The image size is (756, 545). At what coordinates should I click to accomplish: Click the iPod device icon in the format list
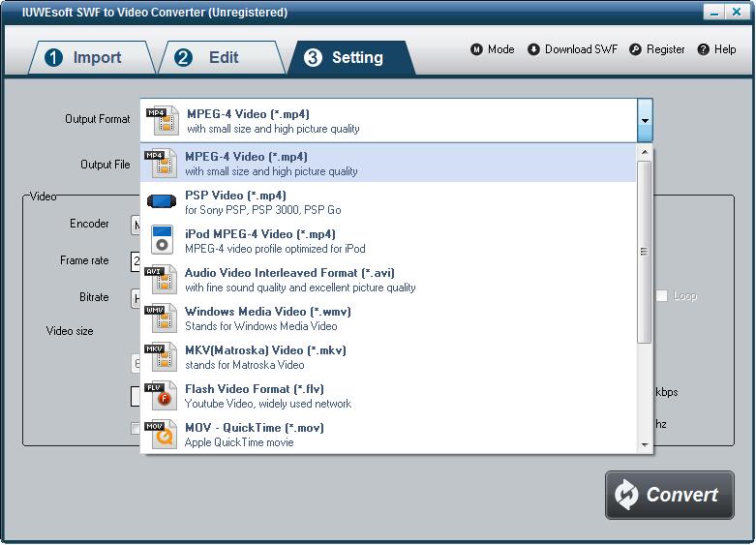tap(162, 240)
